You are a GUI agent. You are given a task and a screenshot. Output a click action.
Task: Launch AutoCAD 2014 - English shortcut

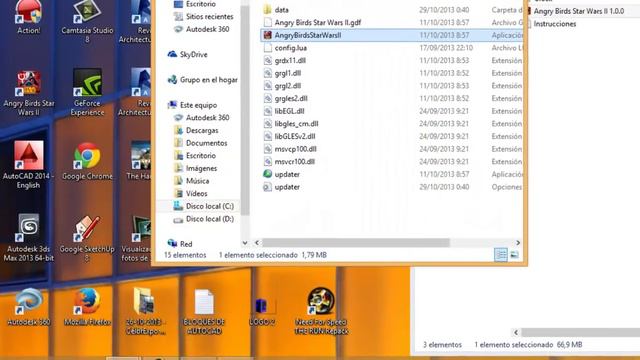(29, 165)
